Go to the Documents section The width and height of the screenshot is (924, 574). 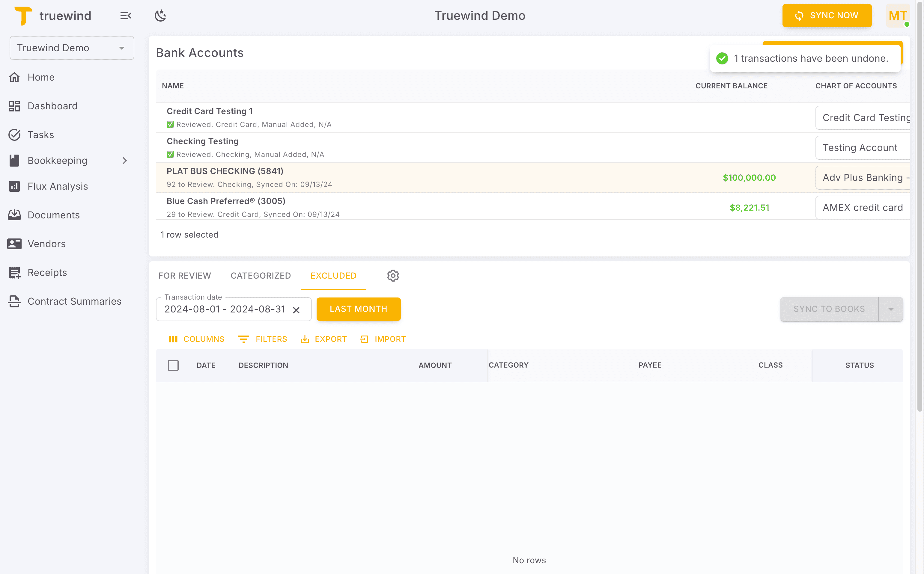[x=54, y=215]
